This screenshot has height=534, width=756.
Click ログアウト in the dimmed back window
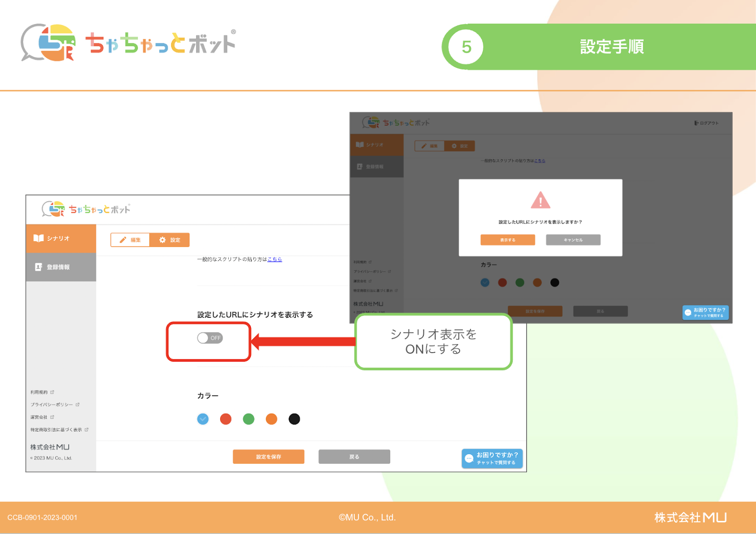coord(709,123)
